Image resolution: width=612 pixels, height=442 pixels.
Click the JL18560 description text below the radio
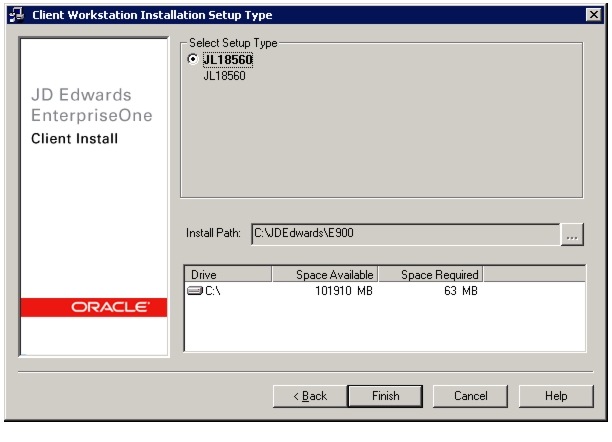224,76
